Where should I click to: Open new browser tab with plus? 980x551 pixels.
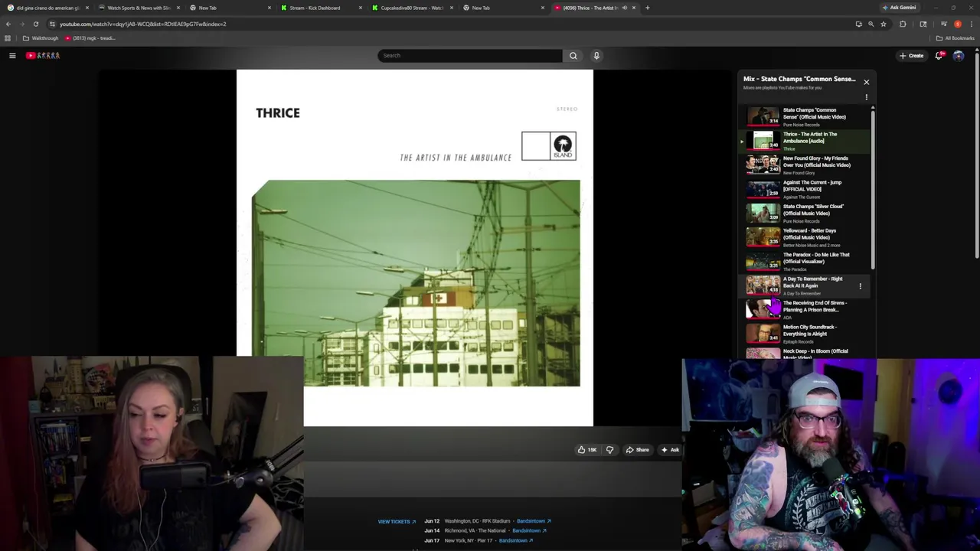point(648,8)
